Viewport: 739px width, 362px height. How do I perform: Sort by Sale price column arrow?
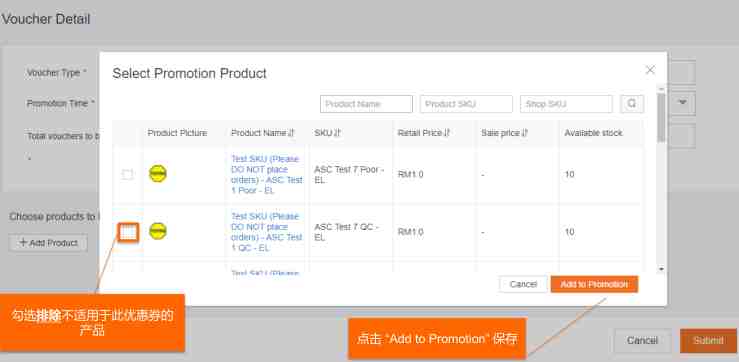click(525, 133)
